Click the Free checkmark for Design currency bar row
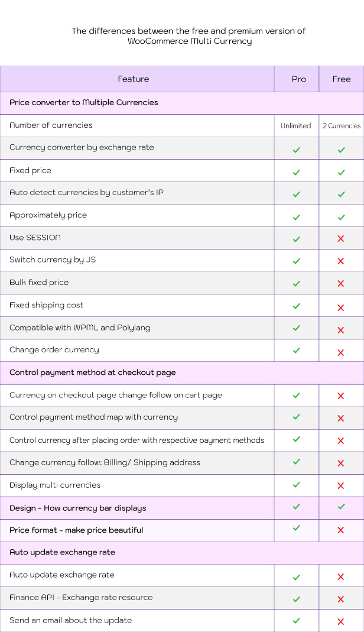The height and width of the screenshot is (632, 364). tap(341, 506)
